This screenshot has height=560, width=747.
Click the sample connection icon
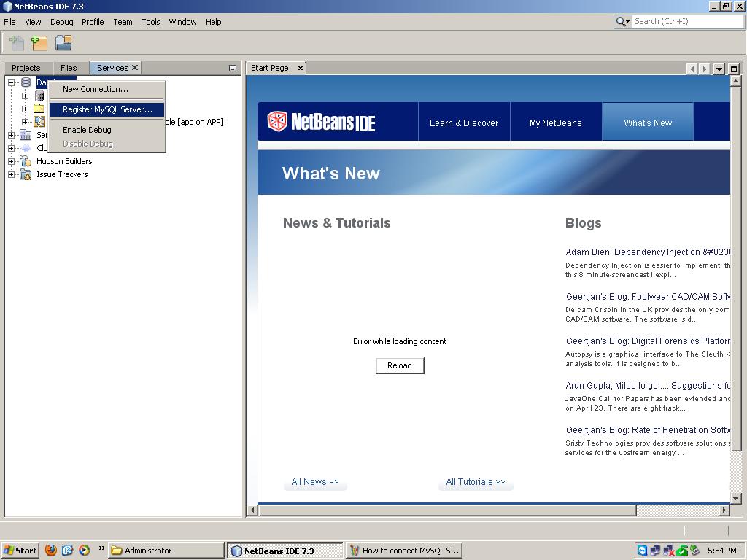pyautogui.click(x=39, y=122)
